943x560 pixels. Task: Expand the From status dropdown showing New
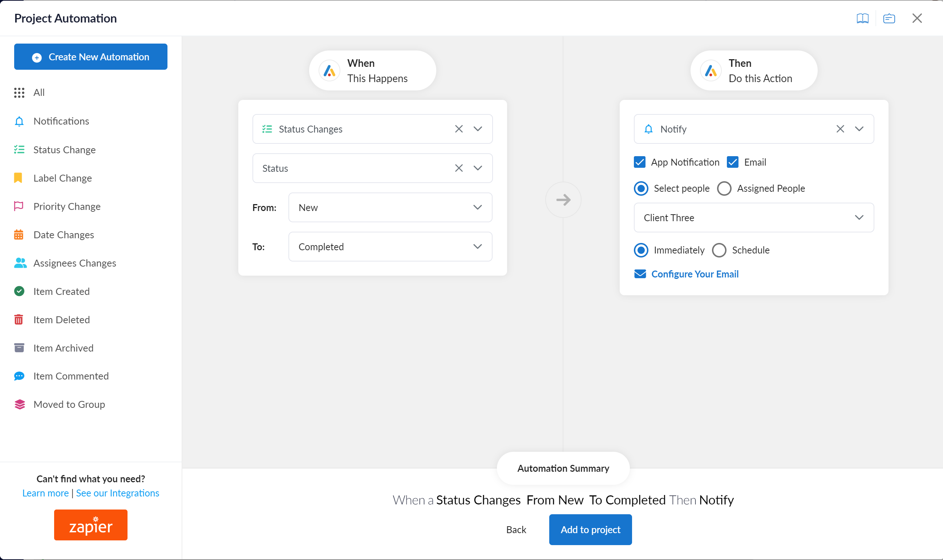click(390, 207)
